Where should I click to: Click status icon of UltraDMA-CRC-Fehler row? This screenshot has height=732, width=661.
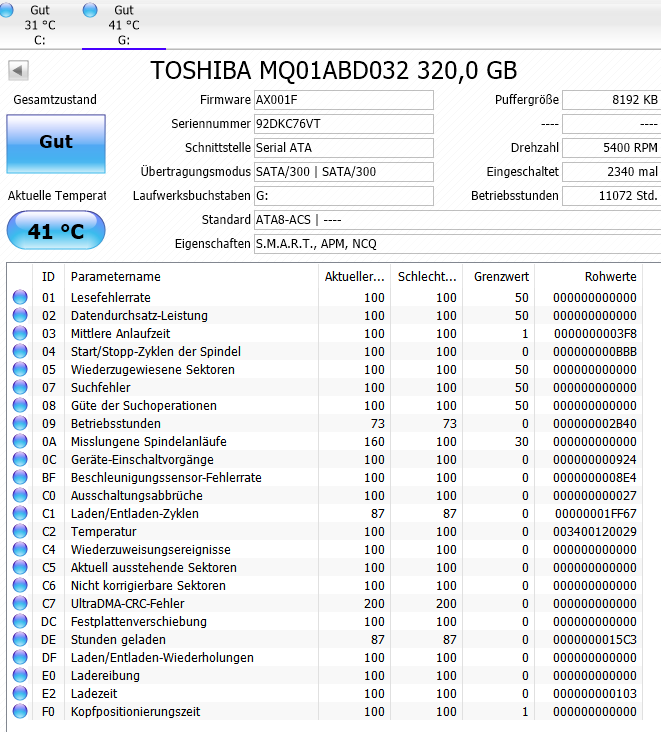[x=20, y=604]
